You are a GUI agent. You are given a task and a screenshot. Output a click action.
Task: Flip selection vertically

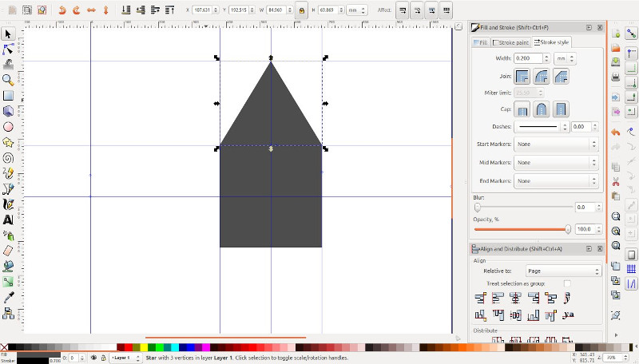pyautogui.click(x=105, y=10)
